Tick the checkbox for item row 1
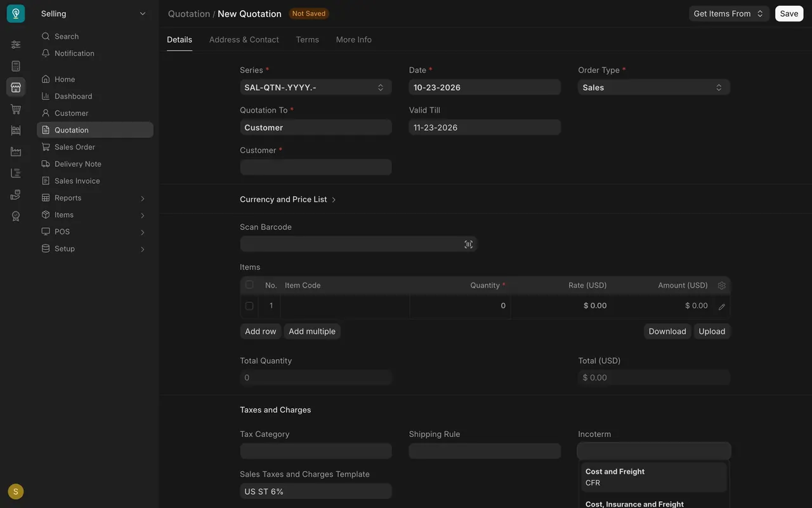 pos(249,306)
